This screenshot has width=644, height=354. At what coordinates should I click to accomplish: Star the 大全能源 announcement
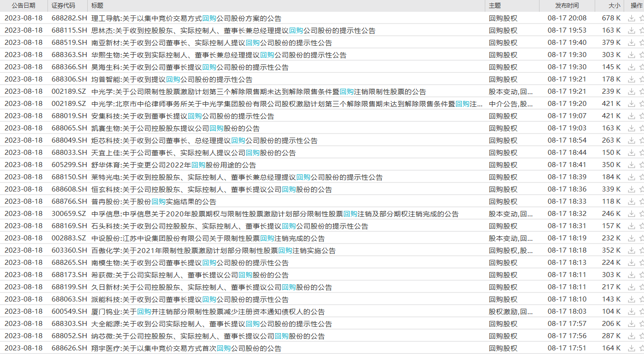point(642,324)
